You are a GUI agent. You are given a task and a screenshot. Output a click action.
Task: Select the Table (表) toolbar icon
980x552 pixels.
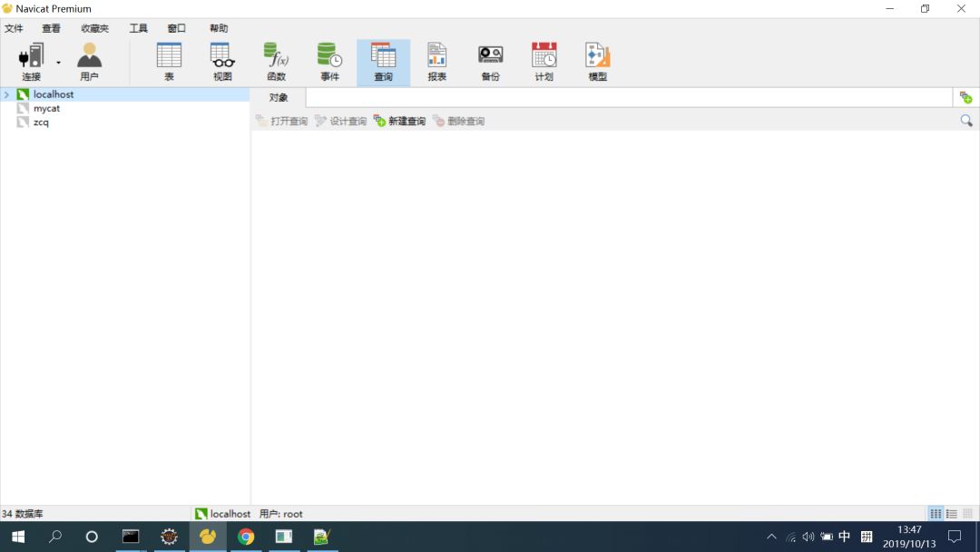pyautogui.click(x=169, y=62)
